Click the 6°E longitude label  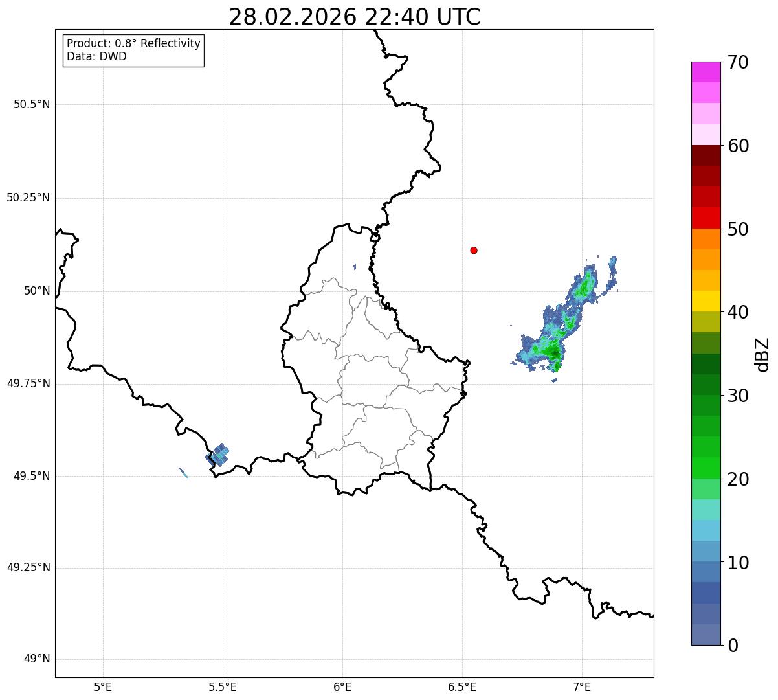click(342, 686)
